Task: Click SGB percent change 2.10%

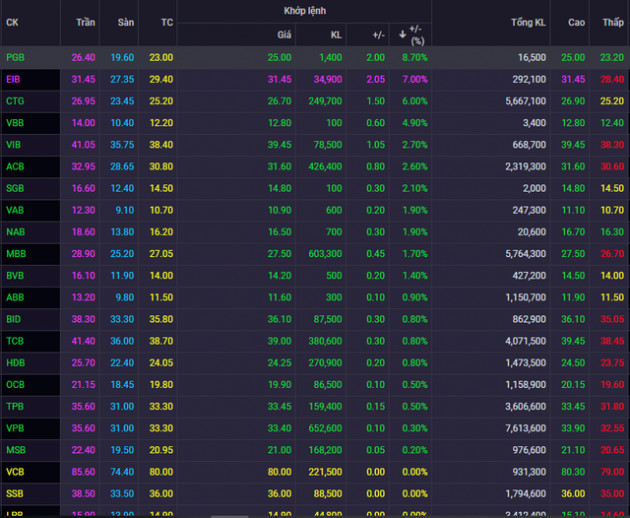Action: pos(415,188)
